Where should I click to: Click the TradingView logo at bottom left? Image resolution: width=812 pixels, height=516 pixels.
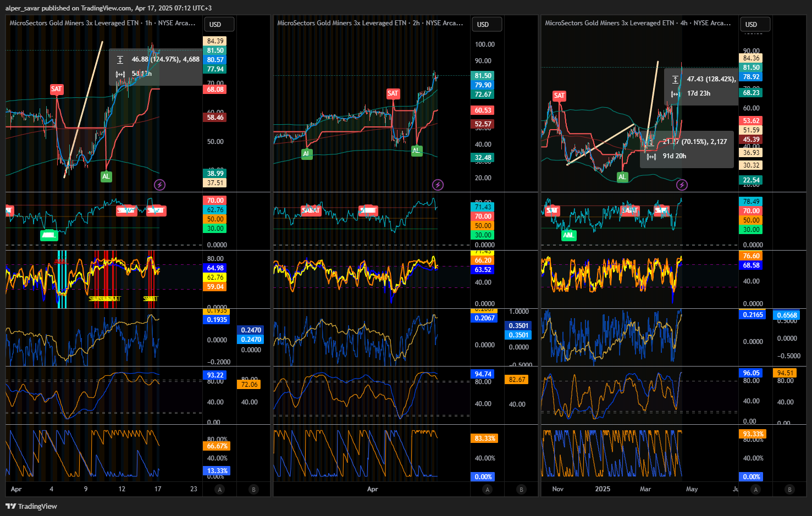[x=31, y=506]
